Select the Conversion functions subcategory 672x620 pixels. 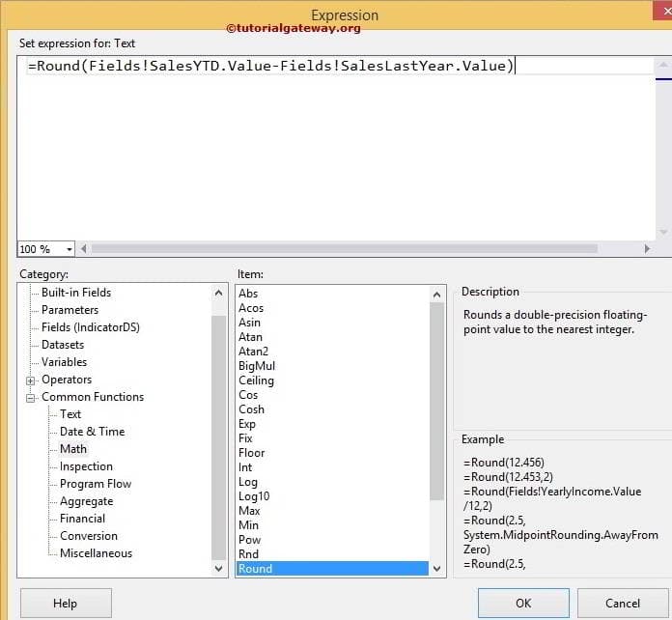click(89, 536)
